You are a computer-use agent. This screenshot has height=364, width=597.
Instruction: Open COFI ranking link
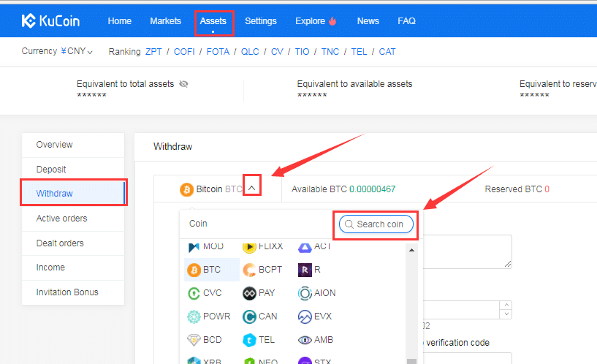[x=184, y=52]
